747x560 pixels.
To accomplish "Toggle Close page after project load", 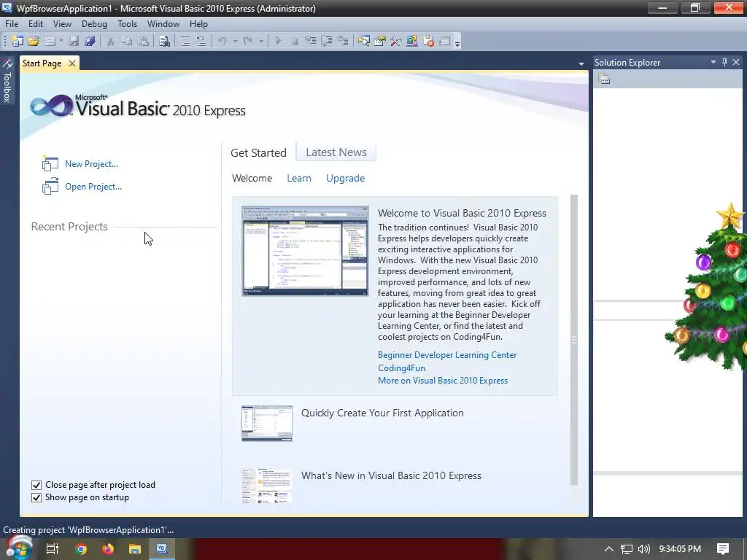I will tap(36, 485).
